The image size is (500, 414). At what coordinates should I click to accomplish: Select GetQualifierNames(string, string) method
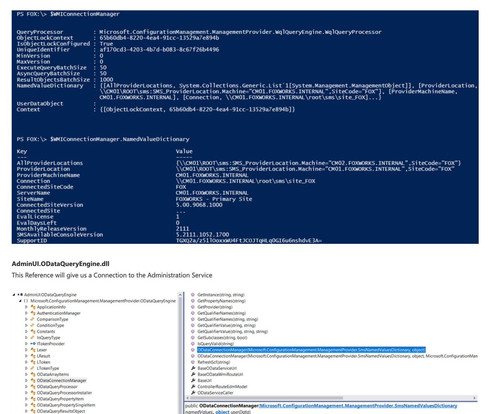[228, 319]
